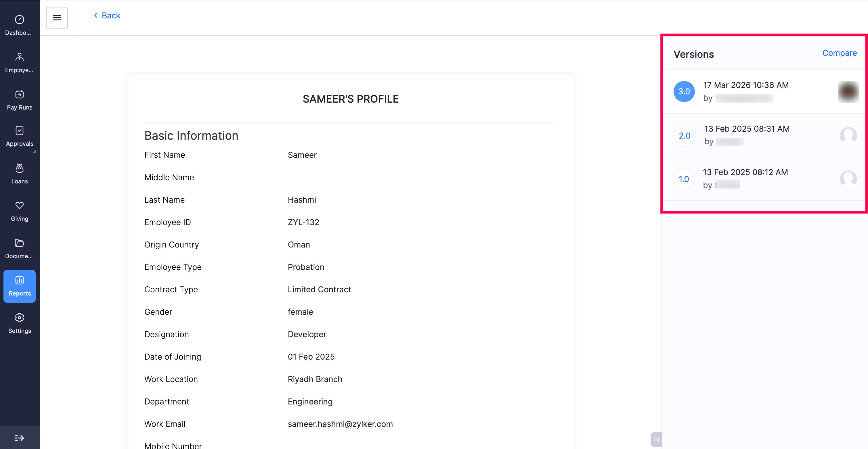Select version 1.0 from 08:12 AM
Screen dimensions: 868x449
click(684, 179)
